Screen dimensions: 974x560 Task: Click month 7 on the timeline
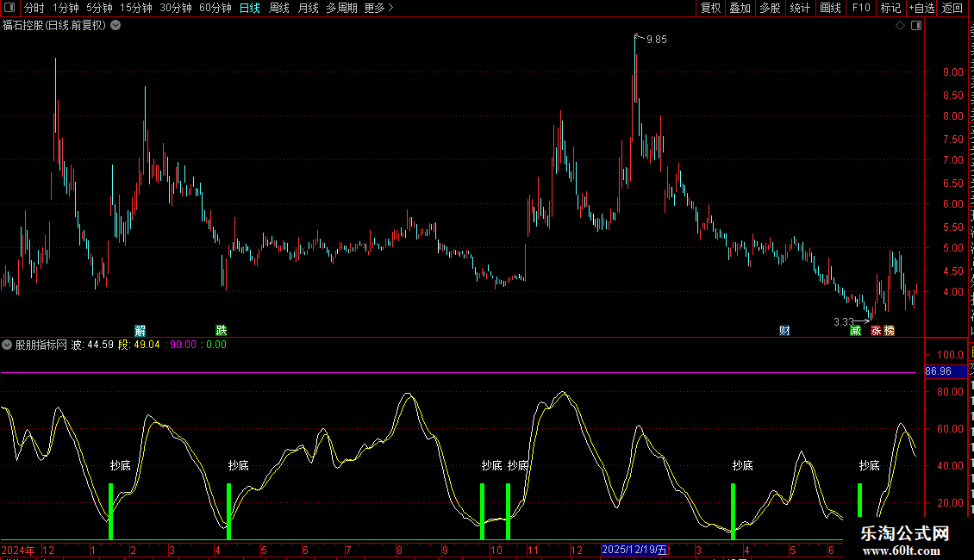tap(348, 550)
